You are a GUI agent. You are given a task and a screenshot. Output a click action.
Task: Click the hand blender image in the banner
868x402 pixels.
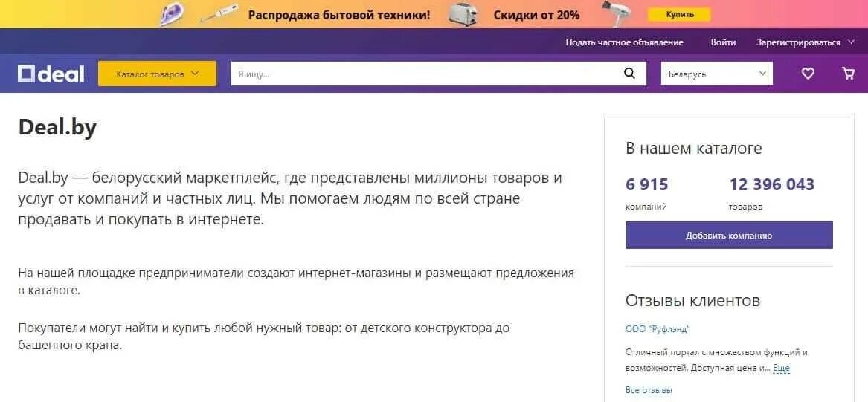pos(219,14)
